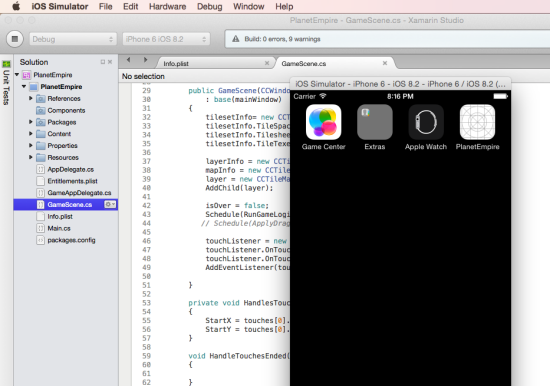Click the 8:16 PM clock in simulator
The height and width of the screenshot is (386, 550).
pyautogui.click(x=400, y=96)
